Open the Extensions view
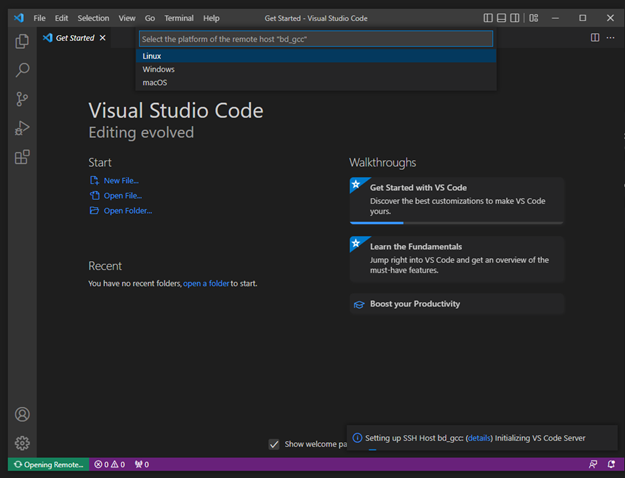 (22, 157)
